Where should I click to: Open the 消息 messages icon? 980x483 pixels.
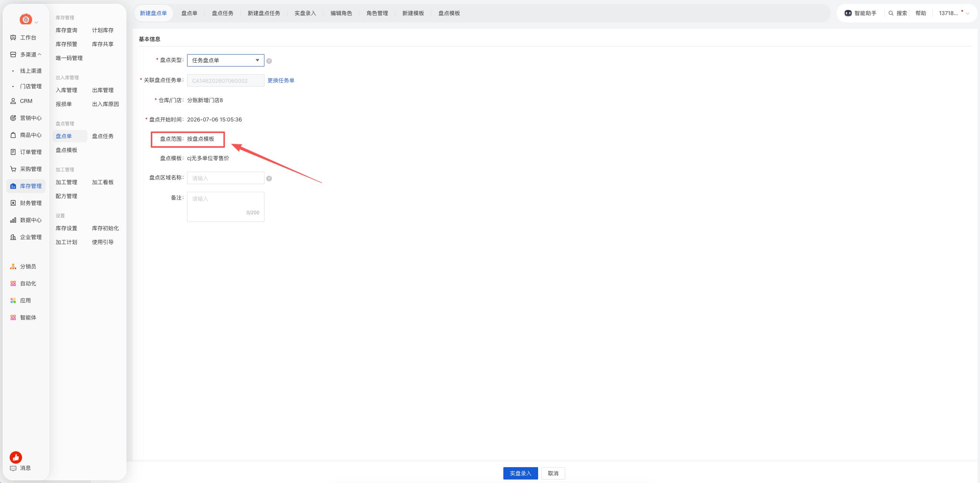[x=13, y=468]
